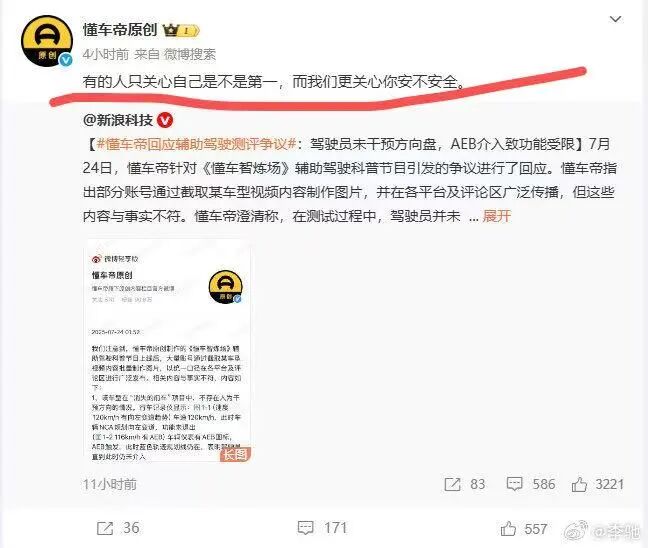The height and width of the screenshot is (548, 648).
Task: Open the #懂车帝回应辅助驾驶测评争议# hashtag
Action: coord(196,144)
